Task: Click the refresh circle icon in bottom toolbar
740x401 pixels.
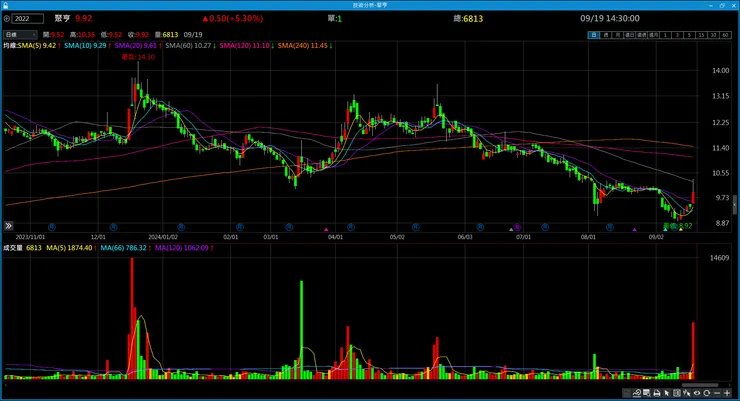Action: tap(706, 393)
